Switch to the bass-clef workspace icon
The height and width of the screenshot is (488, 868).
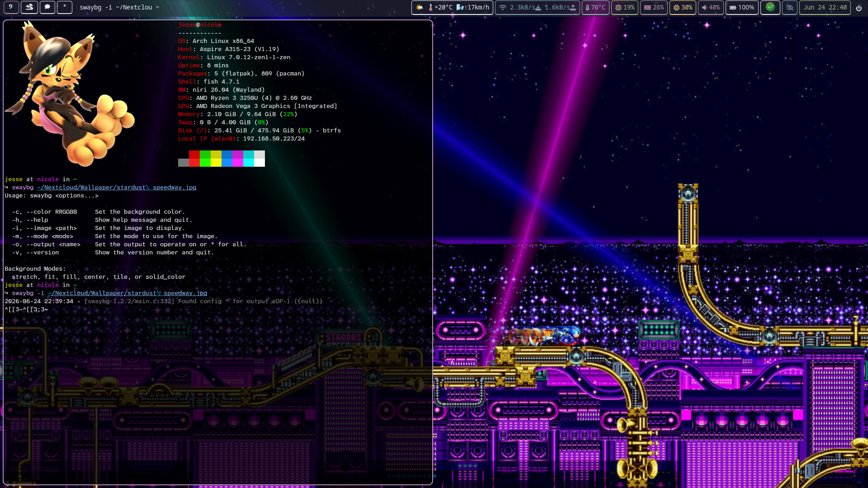tap(11, 7)
